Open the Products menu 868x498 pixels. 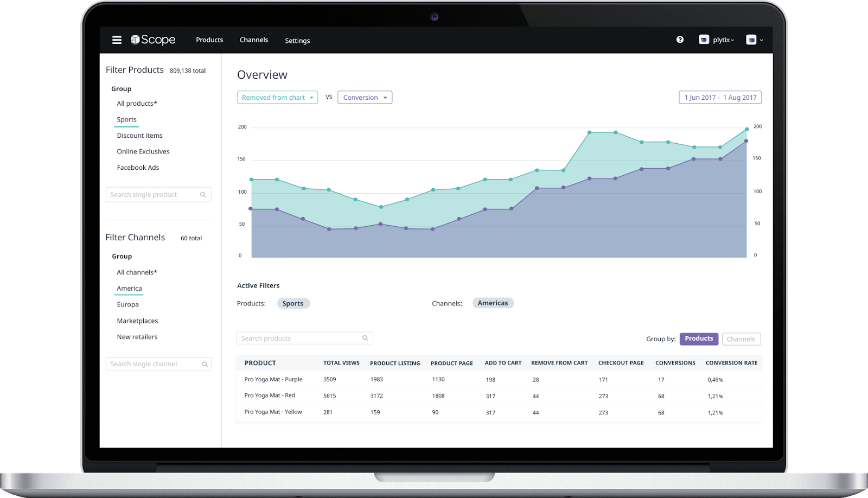tap(209, 40)
